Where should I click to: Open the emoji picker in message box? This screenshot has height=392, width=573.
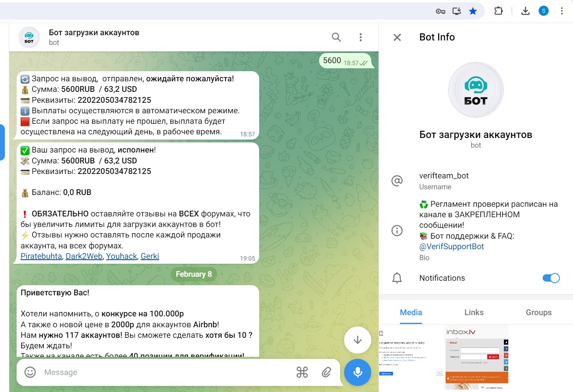point(30,372)
